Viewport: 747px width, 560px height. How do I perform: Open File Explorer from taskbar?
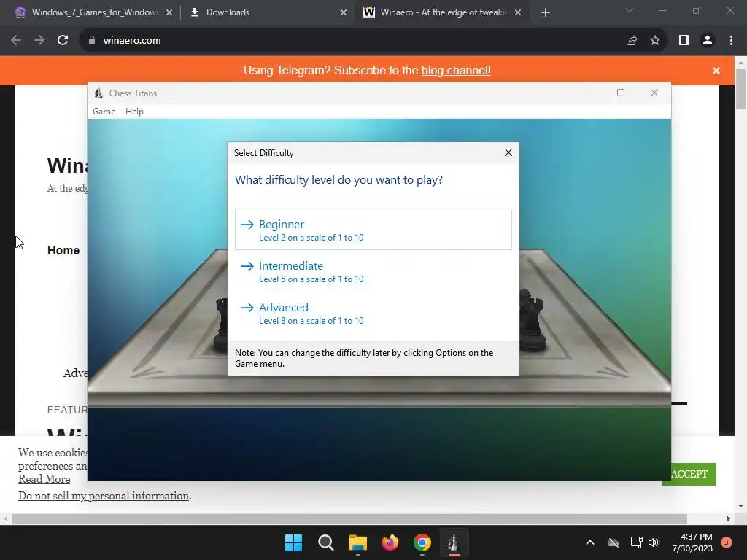(x=357, y=542)
